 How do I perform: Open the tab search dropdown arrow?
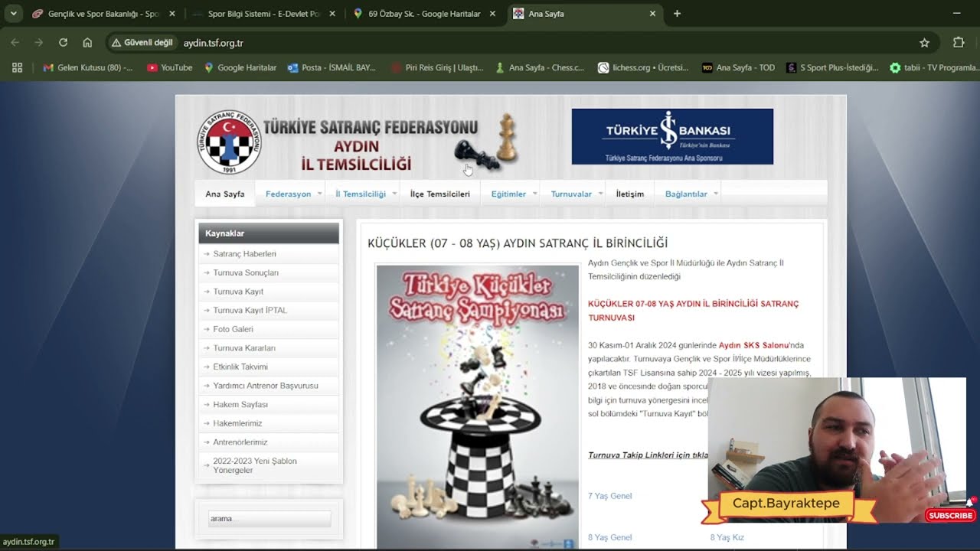(13, 14)
